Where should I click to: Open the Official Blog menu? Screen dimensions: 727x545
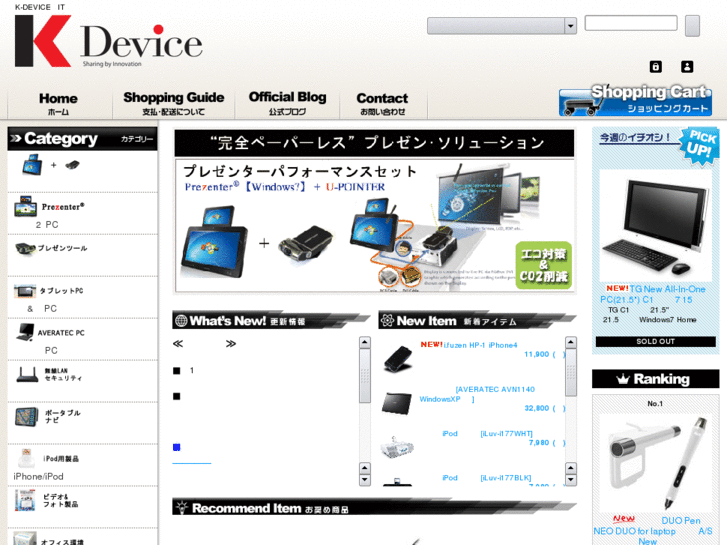pos(287,103)
